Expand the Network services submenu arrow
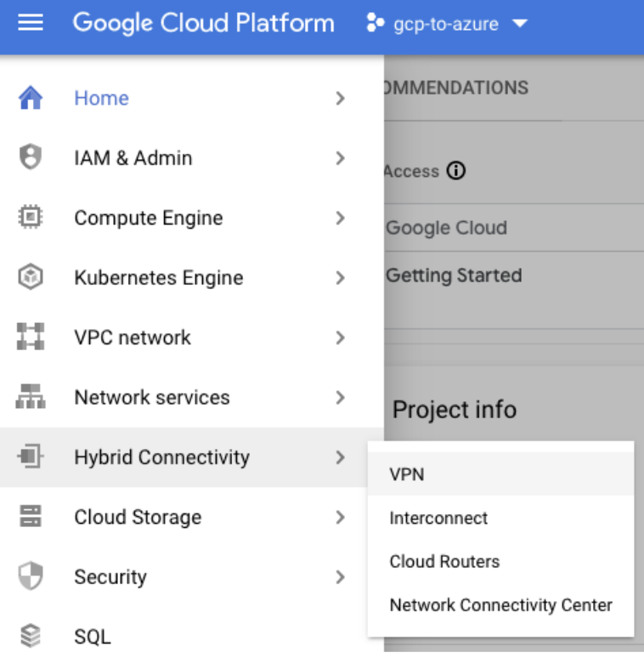The height and width of the screenshot is (658, 644). coord(340,398)
